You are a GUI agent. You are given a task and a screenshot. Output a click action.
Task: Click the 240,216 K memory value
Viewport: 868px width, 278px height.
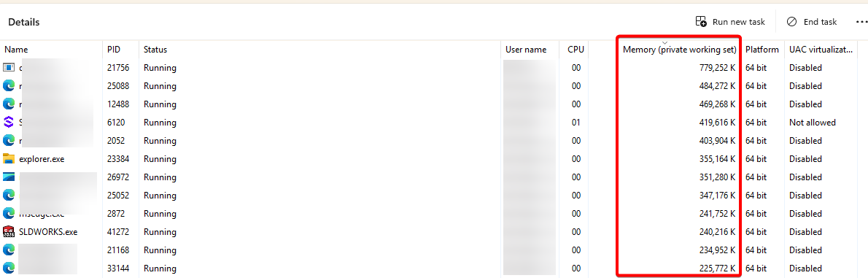(718, 231)
